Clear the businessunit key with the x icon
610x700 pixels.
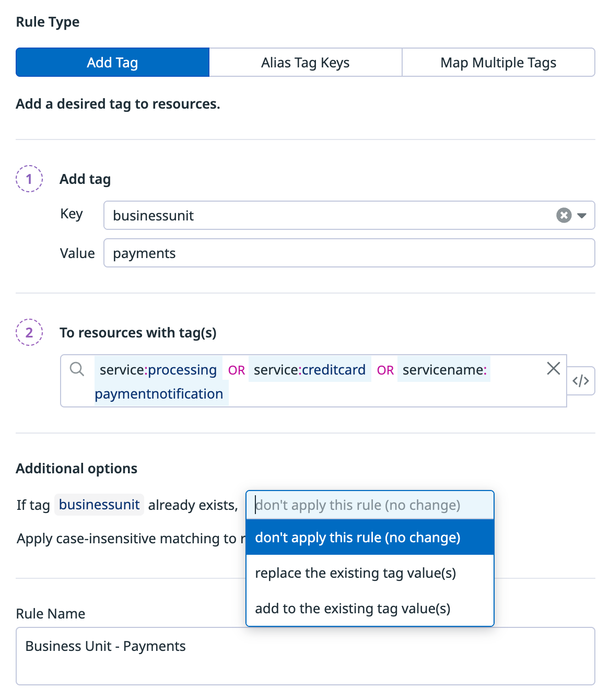click(564, 215)
